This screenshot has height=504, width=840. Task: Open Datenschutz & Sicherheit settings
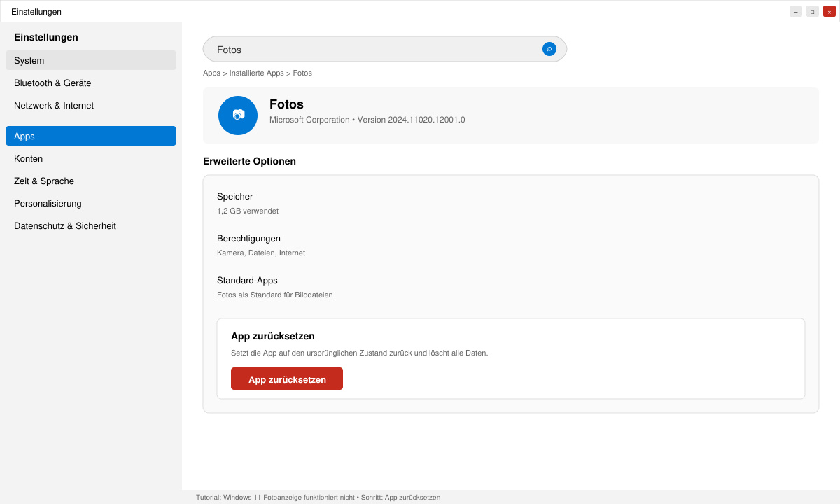click(91, 225)
